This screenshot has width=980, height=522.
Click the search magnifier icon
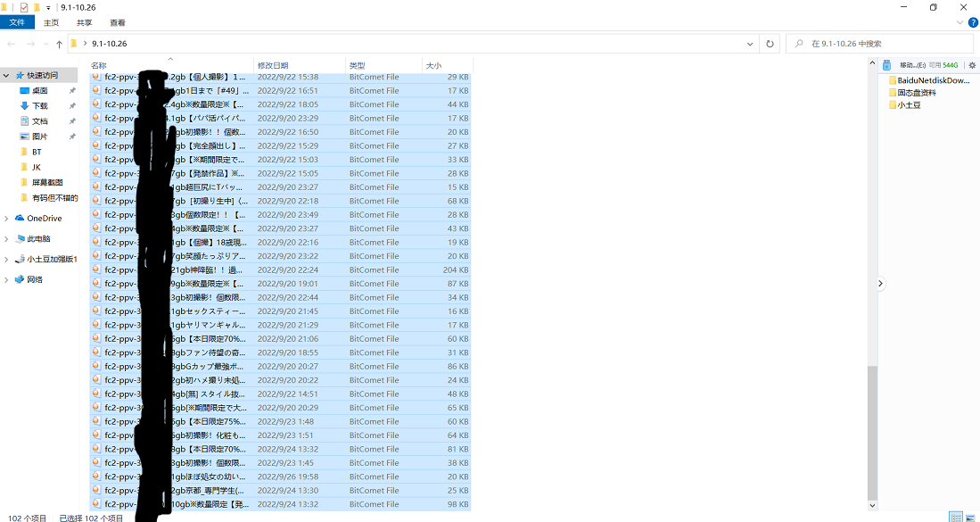(x=799, y=44)
